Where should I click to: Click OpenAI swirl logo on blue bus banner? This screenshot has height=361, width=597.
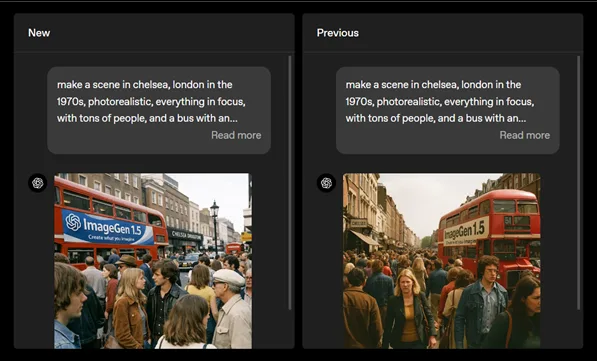point(73,222)
